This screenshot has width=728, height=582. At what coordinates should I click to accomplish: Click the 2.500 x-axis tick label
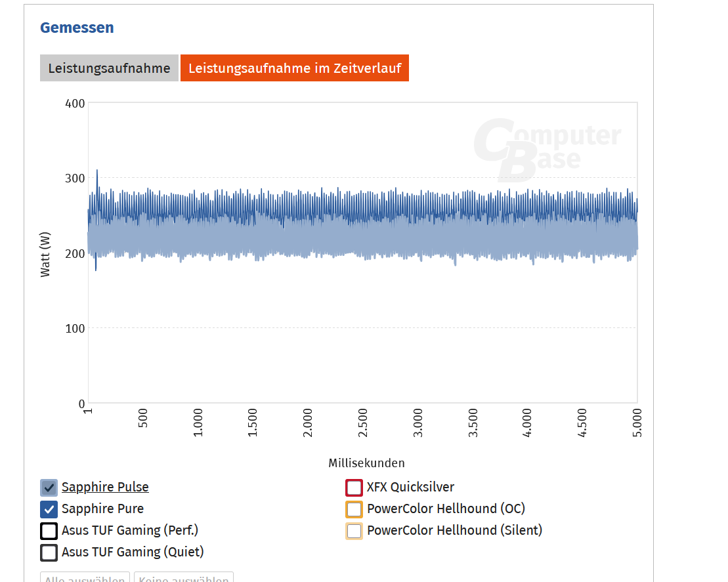[x=362, y=423]
